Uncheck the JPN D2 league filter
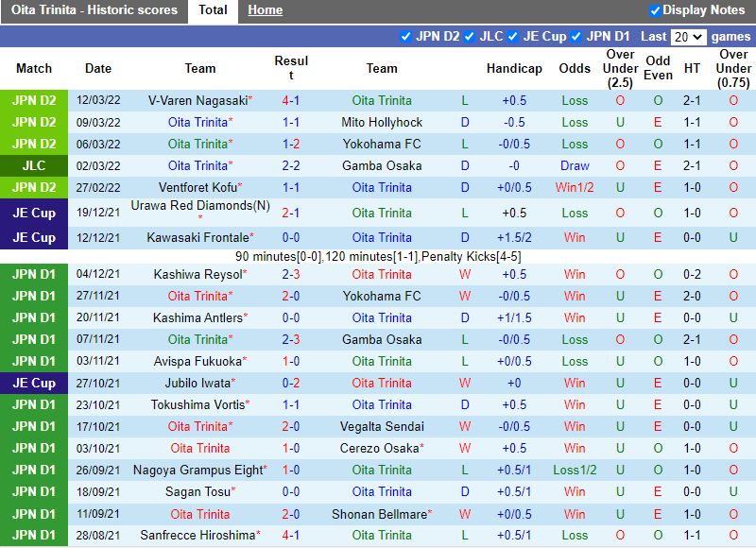The width and height of the screenshot is (756, 548). click(x=406, y=37)
